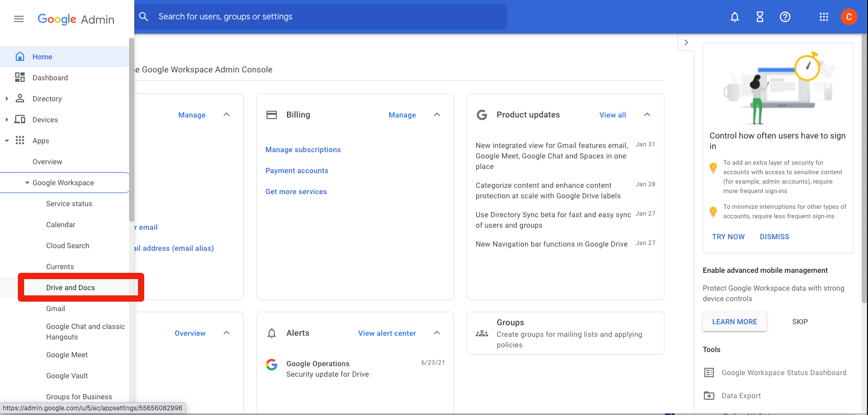Click the notifications bell icon

735,17
